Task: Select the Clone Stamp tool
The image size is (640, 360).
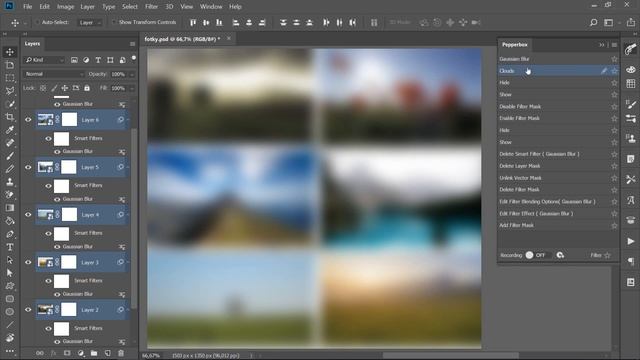Action: pyautogui.click(x=10, y=182)
